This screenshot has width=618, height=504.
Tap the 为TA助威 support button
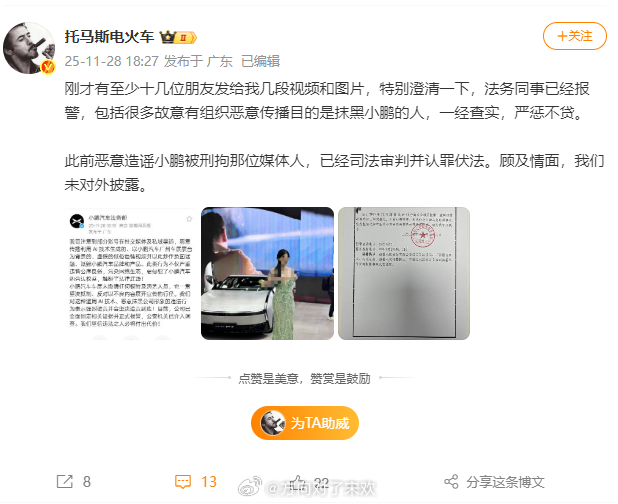point(305,423)
